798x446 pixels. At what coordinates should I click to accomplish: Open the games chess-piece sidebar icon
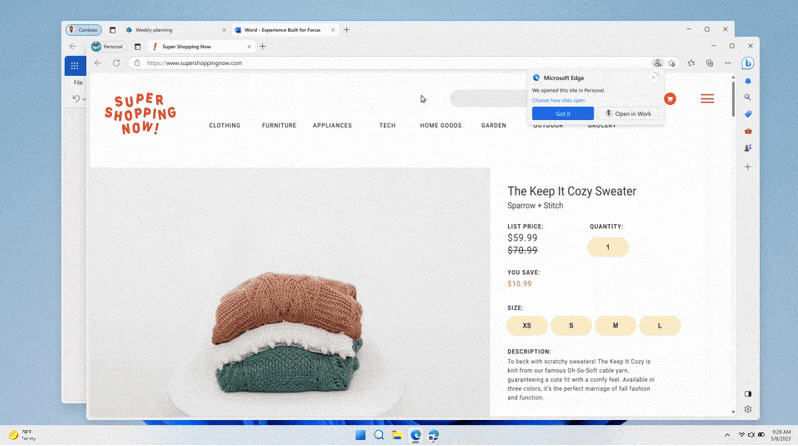(x=748, y=148)
